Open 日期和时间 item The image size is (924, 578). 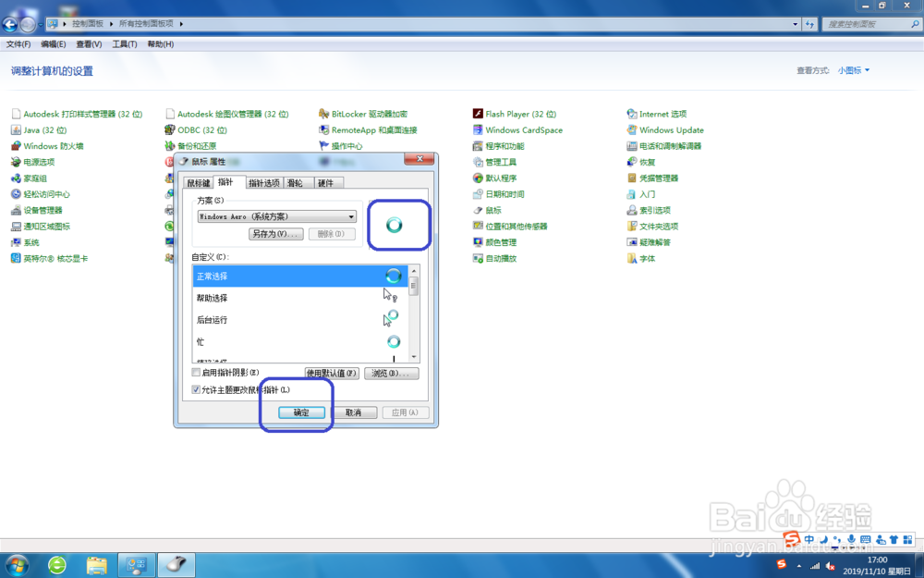499,194
